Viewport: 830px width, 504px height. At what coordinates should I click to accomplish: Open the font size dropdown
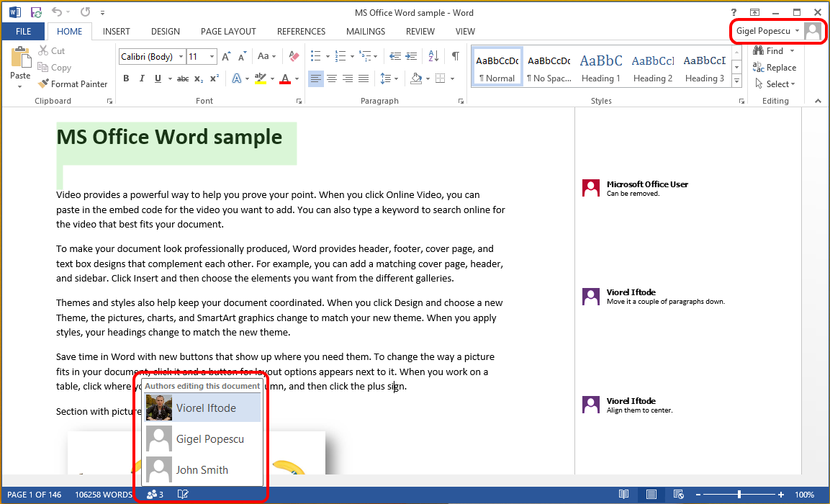212,56
